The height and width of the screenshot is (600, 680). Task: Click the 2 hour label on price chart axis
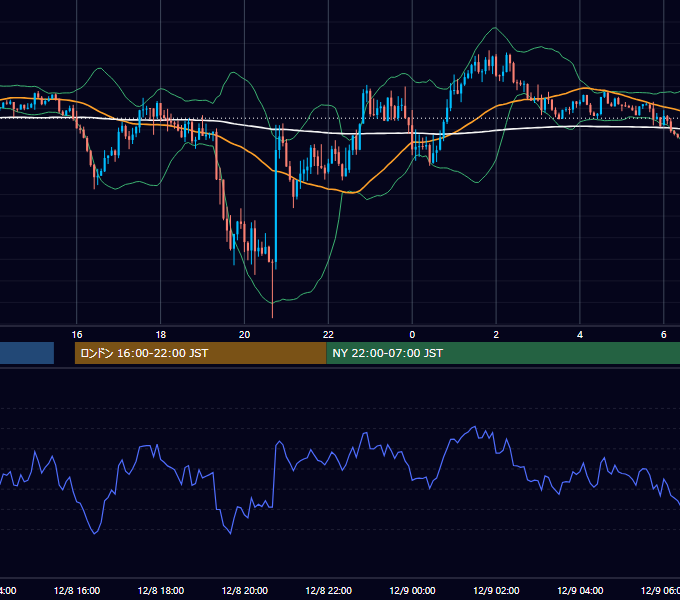coord(496,335)
